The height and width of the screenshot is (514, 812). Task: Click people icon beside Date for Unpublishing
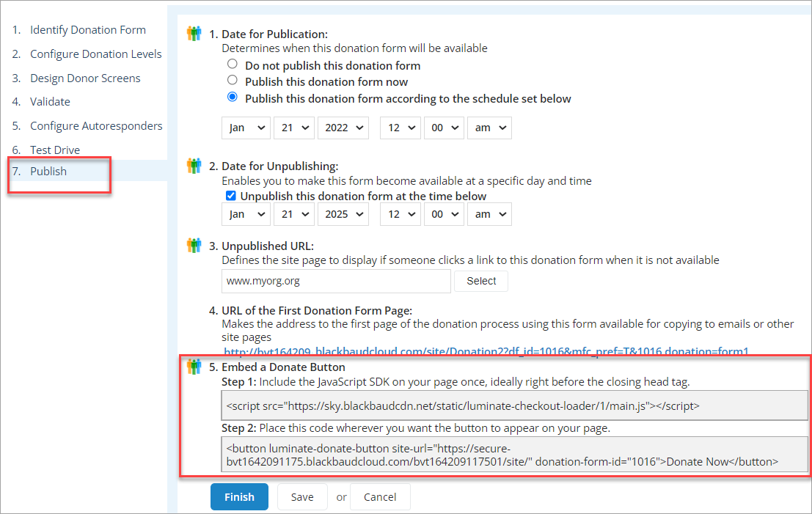point(194,166)
